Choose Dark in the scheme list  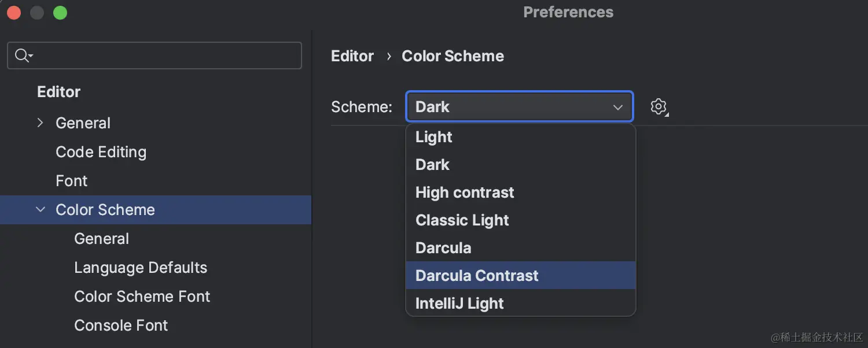[x=433, y=165]
